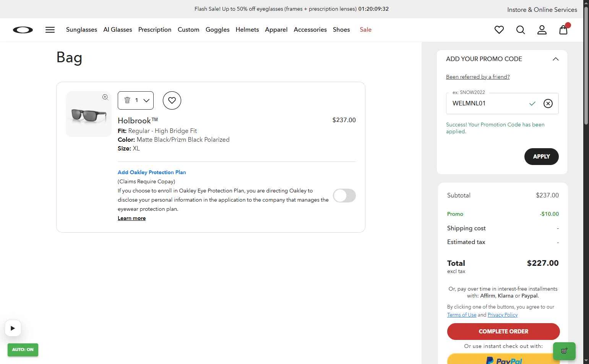This screenshot has width=589, height=364.
Task: Save Holbrook to wishlist heart button
Action: [x=172, y=100]
